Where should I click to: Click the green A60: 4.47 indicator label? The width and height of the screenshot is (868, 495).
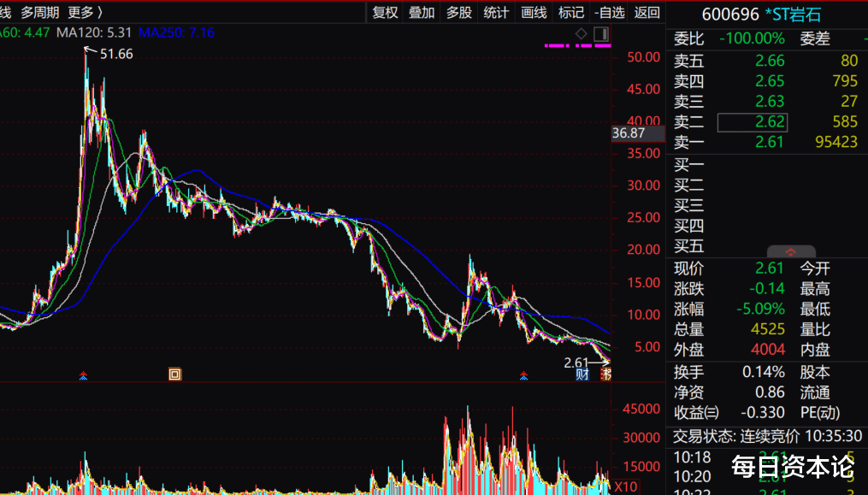click(25, 32)
